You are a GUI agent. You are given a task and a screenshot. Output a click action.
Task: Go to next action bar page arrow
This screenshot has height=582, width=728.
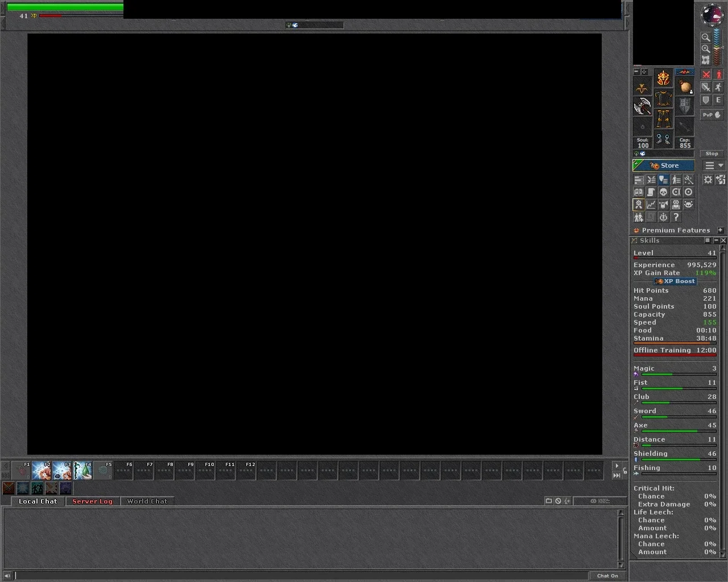(617, 465)
